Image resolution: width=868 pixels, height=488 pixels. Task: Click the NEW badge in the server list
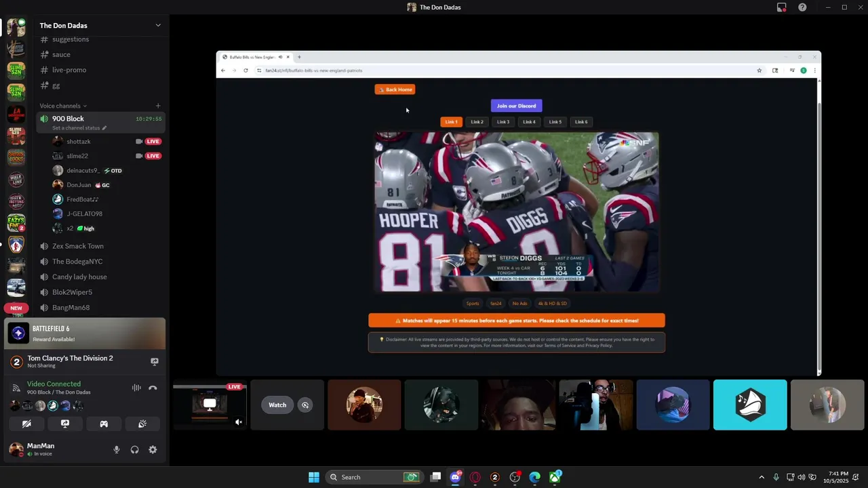[x=16, y=308]
